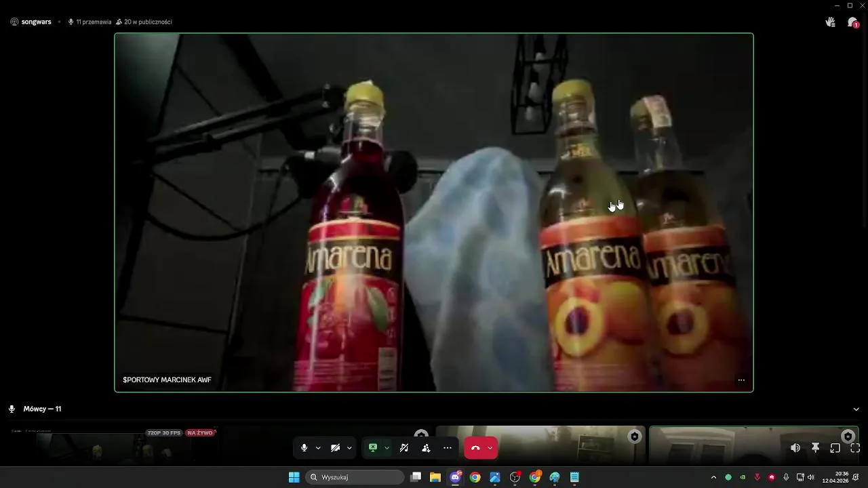This screenshot has height=488, width=868.
Task: Open songwars stage channel name
Action: pyautogui.click(x=36, y=22)
